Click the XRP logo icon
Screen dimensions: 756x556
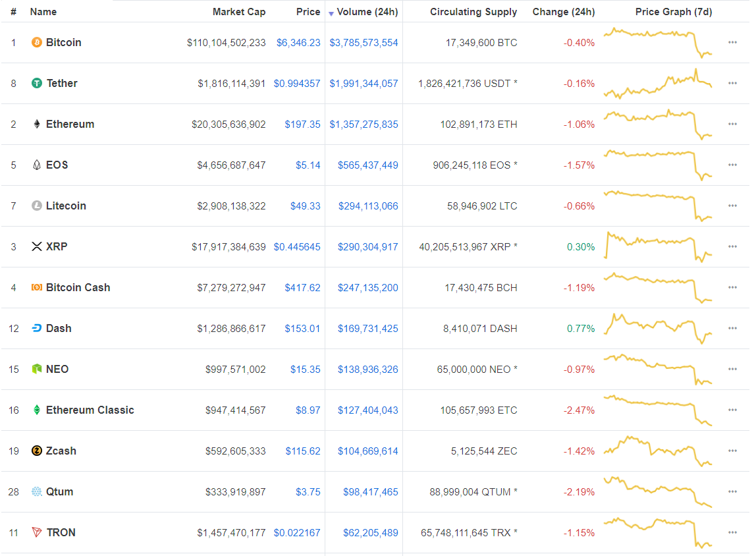(37, 246)
